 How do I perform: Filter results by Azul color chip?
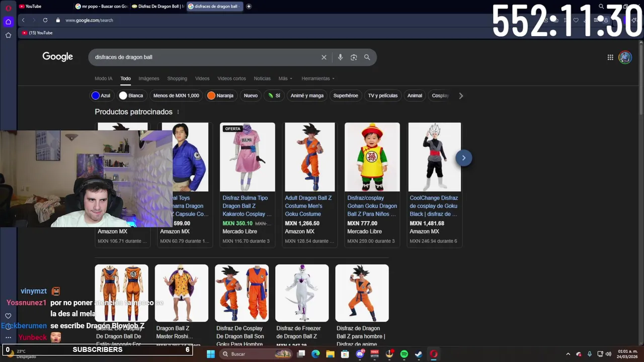(x=101, y=96)
